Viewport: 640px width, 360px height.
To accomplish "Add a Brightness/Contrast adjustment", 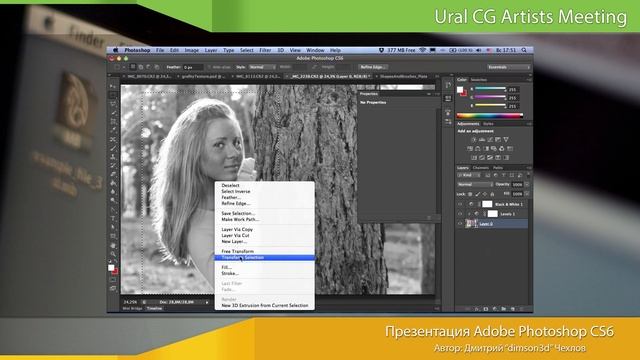I will click(x=474, y=140).
